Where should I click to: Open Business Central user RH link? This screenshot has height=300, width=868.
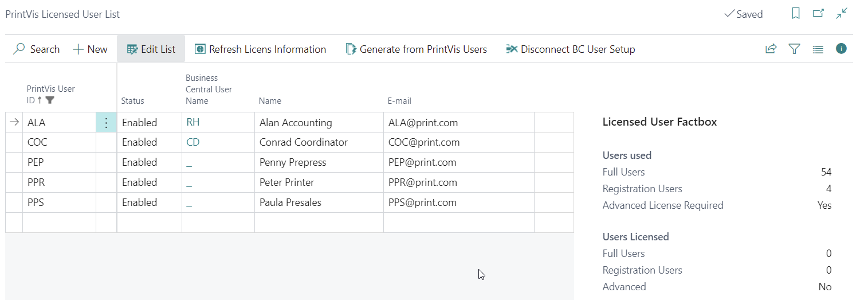(193, 122)
